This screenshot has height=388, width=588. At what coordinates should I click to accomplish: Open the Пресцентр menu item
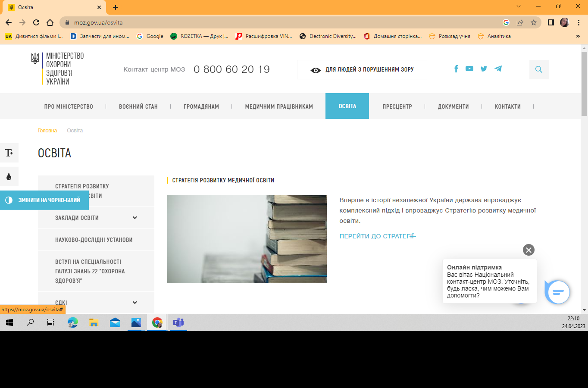[397, 106]
